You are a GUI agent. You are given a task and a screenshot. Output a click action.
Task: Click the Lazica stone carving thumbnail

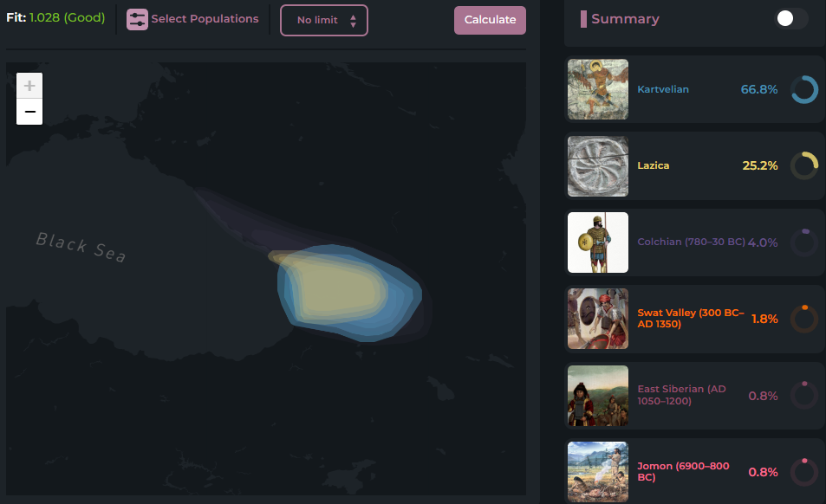tap(598, 165)
